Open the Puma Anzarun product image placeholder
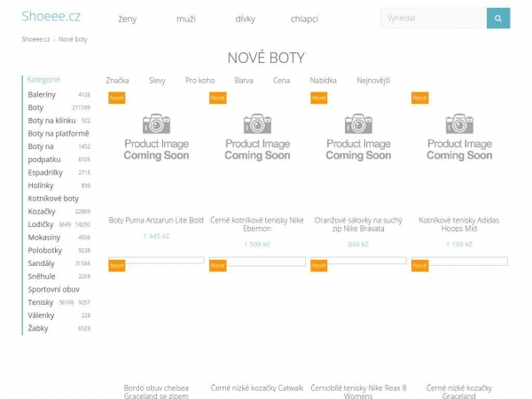The height and width of the screenshot is (399, 532). (x=156, y=137)
